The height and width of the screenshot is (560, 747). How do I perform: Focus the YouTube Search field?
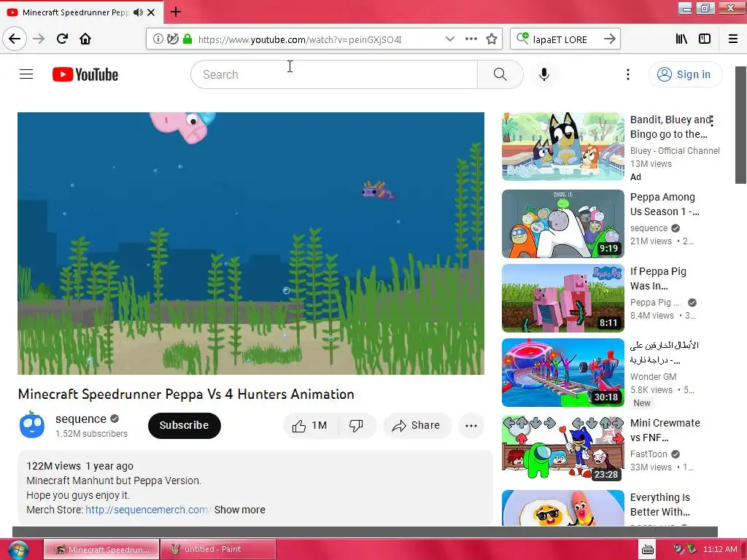[334, 74]
